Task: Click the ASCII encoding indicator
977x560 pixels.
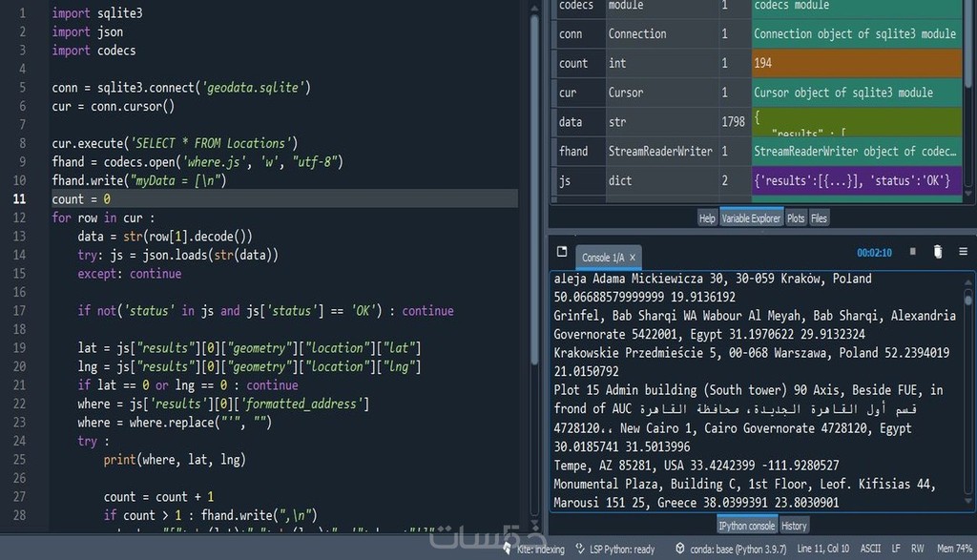Action: [x=870, y=549]
